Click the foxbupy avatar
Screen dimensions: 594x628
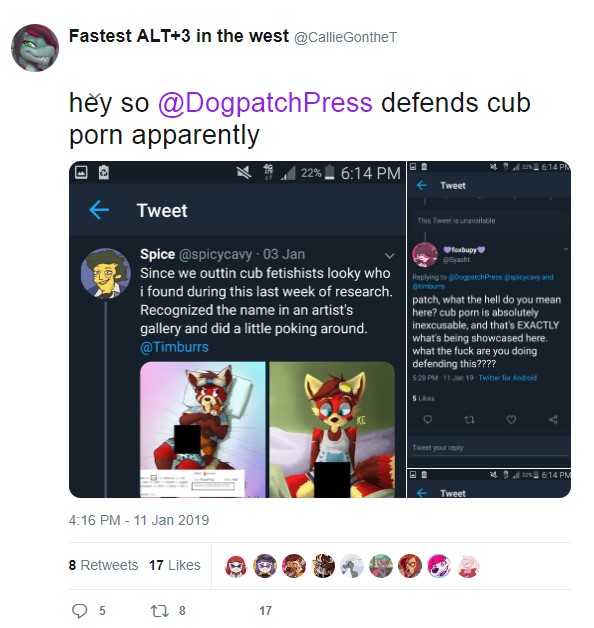425,255
